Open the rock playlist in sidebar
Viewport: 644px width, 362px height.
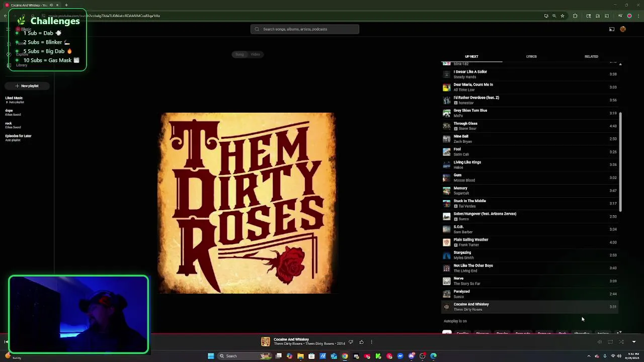(x=27, y=125)
